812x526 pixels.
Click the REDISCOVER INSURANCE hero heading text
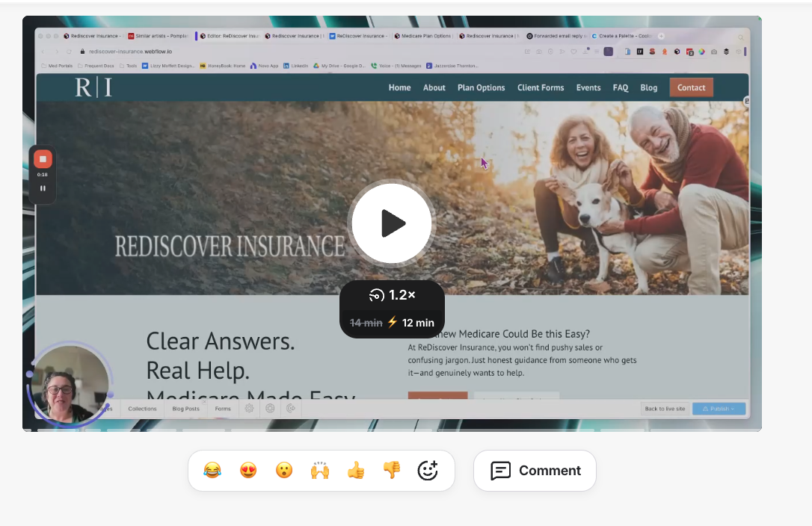[x=230, y=246]
